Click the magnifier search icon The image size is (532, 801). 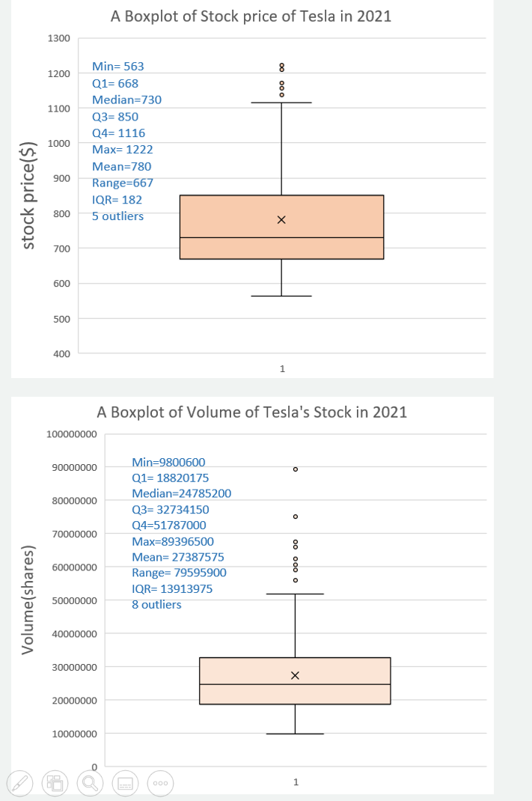[x=90, y=783]
